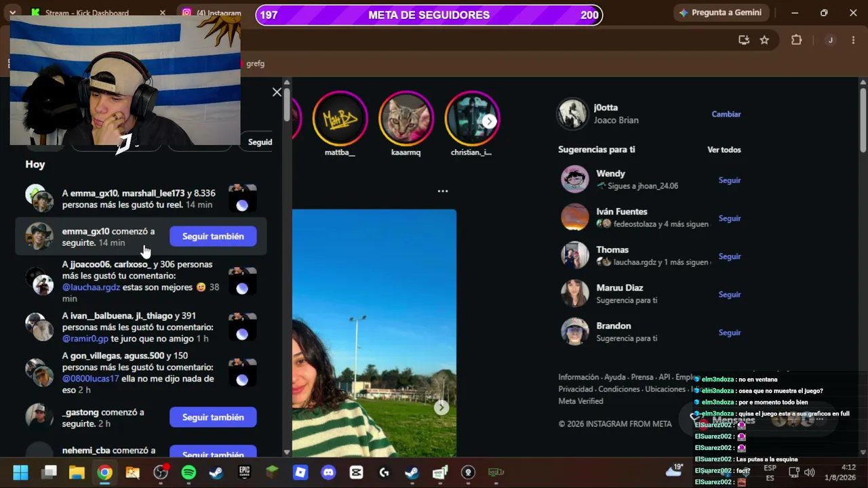Open Meta Verified footer link

click(x=580, y=401)
